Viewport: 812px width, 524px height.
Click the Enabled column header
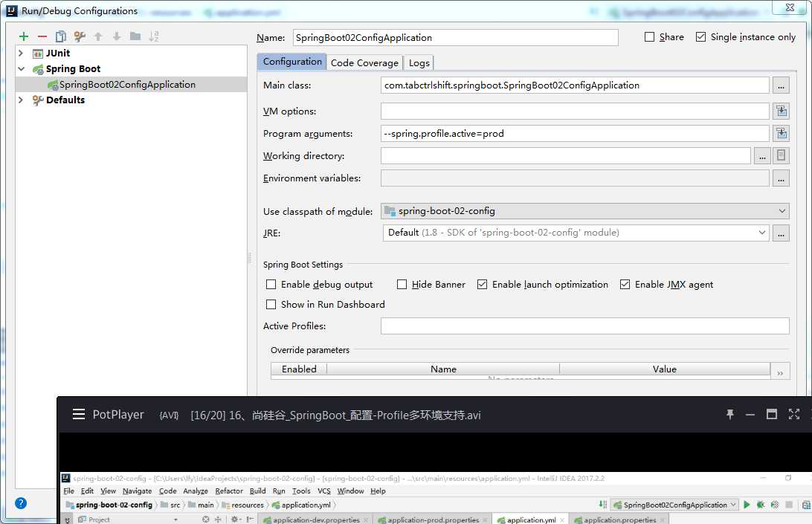pos(299,369)
